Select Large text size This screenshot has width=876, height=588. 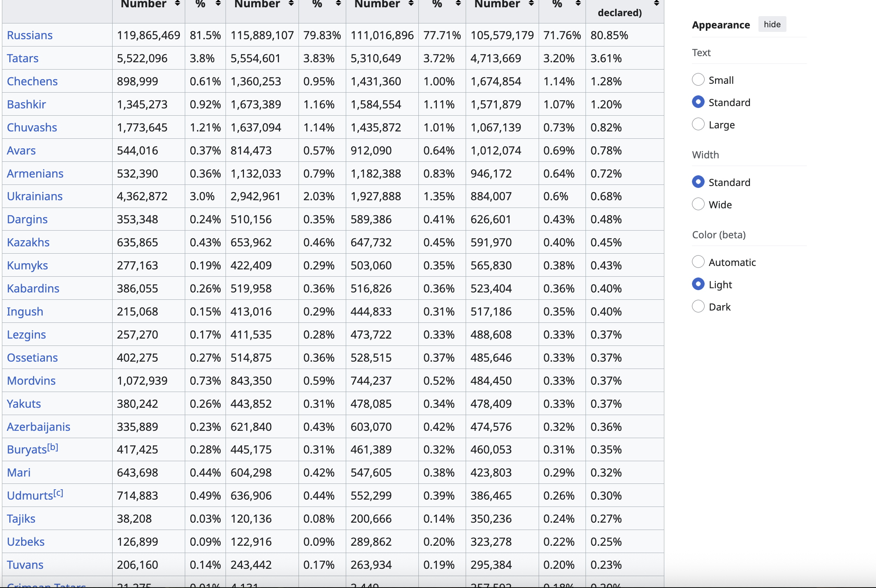(698, 124)
